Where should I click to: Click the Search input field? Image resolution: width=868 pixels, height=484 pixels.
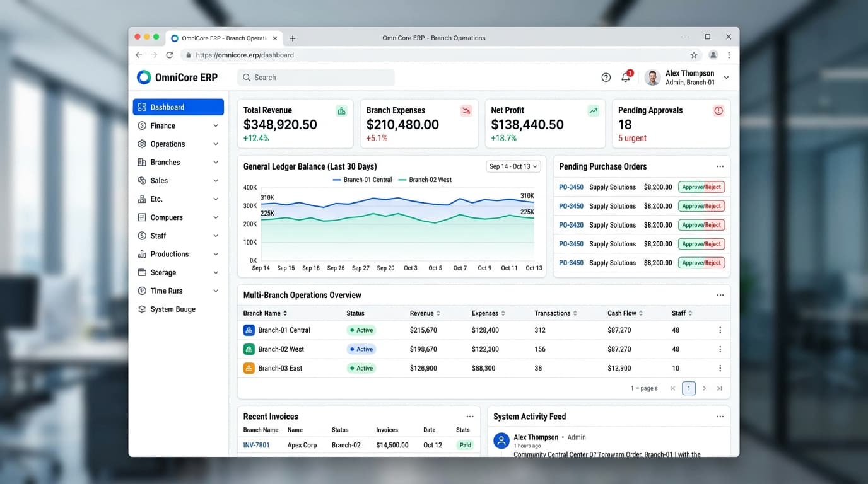click(316, 78)
